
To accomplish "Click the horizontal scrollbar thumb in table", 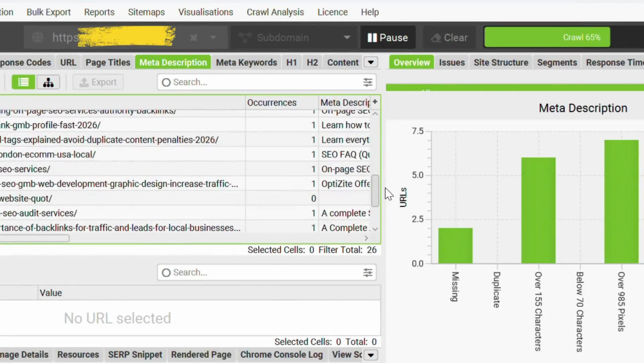I will click(x=35, y=239).
